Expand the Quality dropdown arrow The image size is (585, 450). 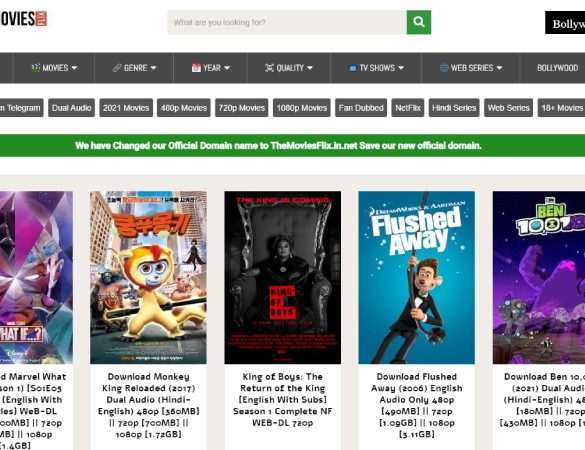coord(310,68)
